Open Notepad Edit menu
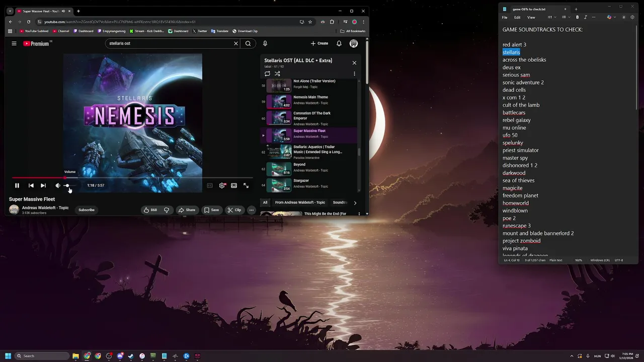 (517, 17)
